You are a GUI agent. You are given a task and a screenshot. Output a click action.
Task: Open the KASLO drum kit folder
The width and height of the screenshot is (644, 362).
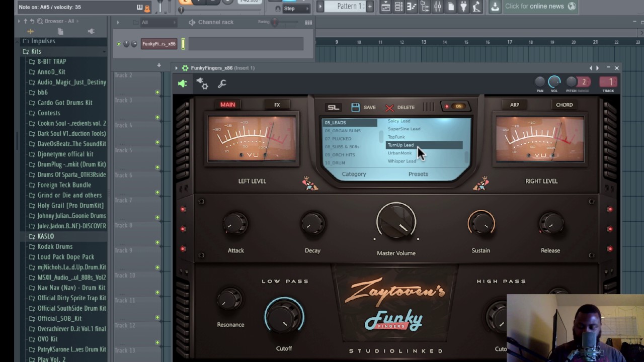[45, 236]
